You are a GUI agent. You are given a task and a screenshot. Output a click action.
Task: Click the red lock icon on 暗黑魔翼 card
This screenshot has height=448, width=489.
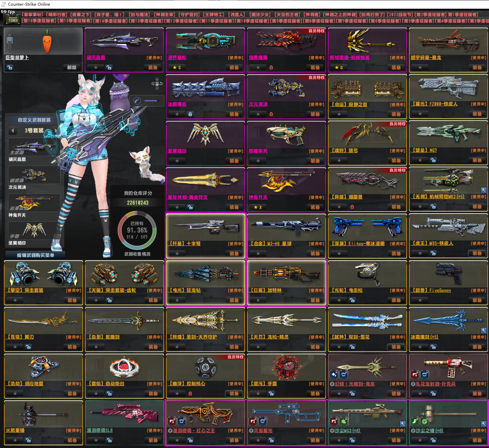(271, 67)
